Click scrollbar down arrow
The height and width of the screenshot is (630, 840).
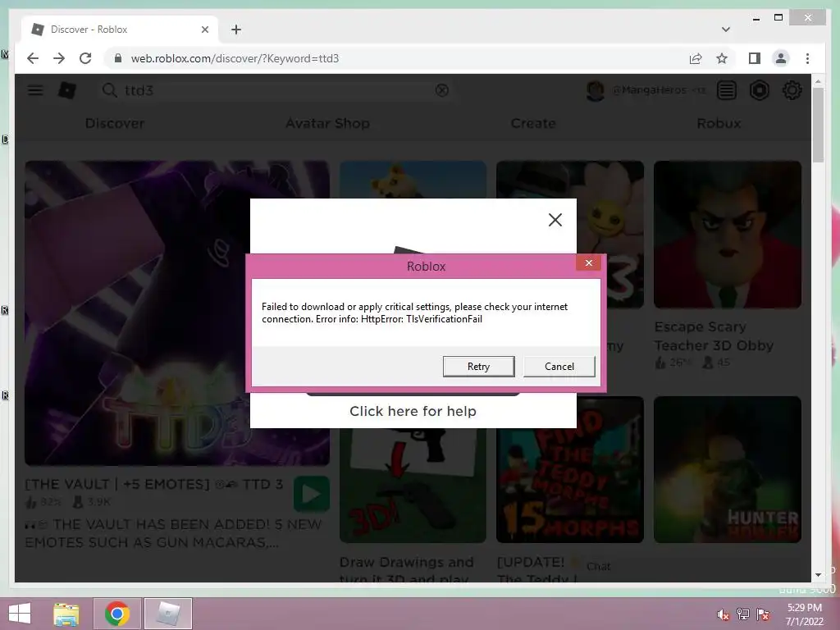(818, 575)
